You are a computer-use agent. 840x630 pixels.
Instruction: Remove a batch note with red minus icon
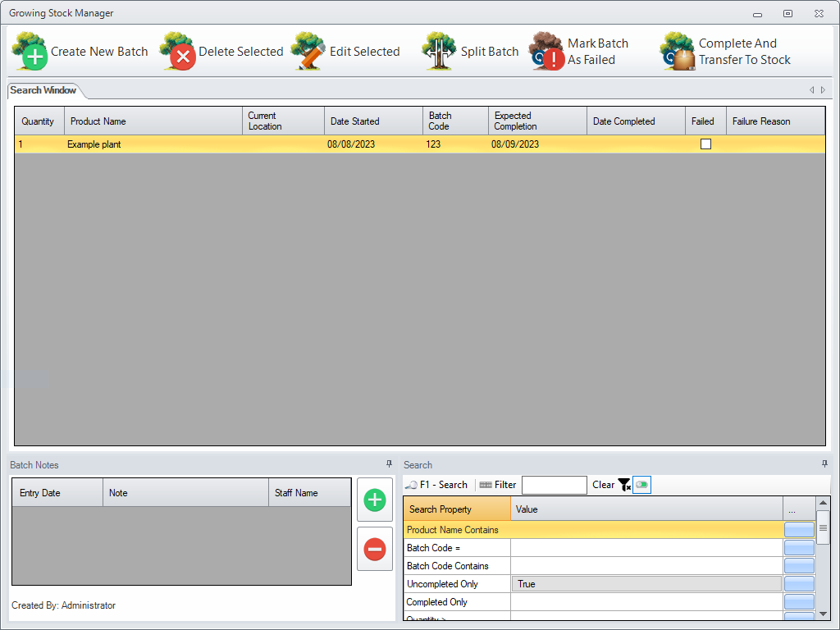[375, 550]
